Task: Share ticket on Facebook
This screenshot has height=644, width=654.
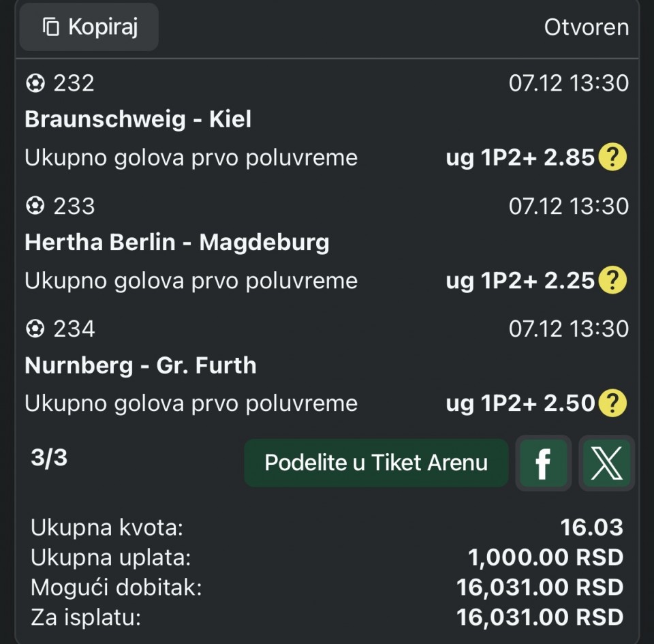Action: [543, 463]
